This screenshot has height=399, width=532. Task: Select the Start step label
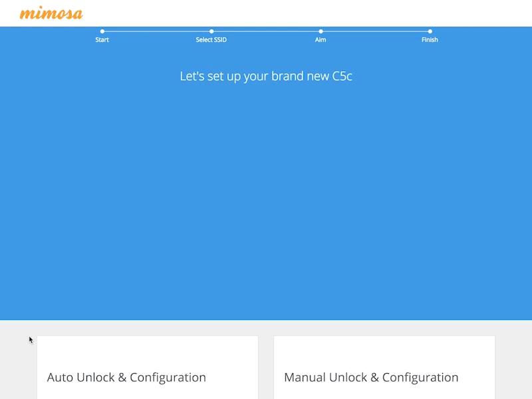click(102, 40)
